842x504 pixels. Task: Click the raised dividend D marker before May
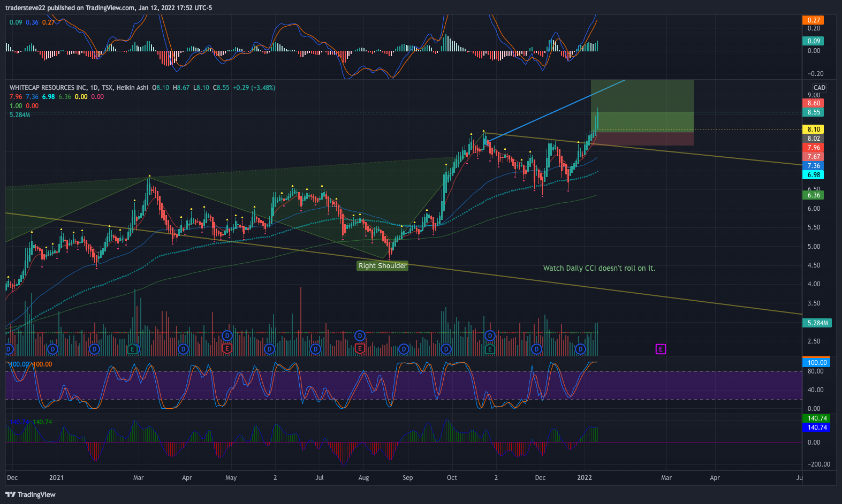(x=227, y=335)
